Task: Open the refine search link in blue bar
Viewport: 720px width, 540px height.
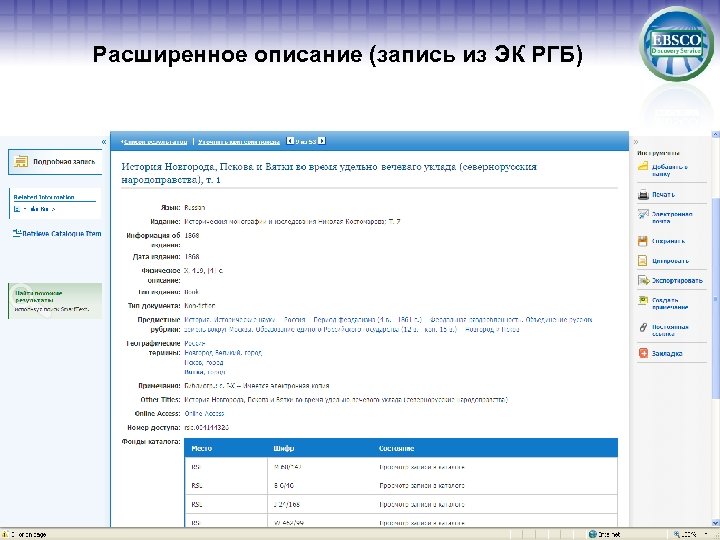Action: click(239, 142)
